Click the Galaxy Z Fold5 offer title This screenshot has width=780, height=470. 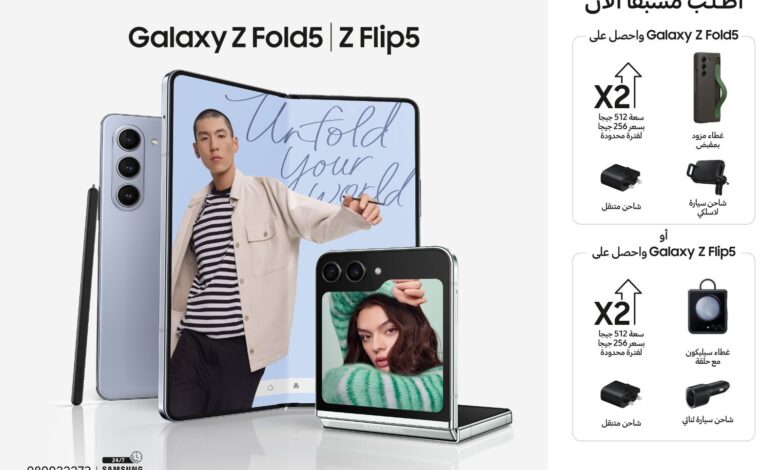664,36
